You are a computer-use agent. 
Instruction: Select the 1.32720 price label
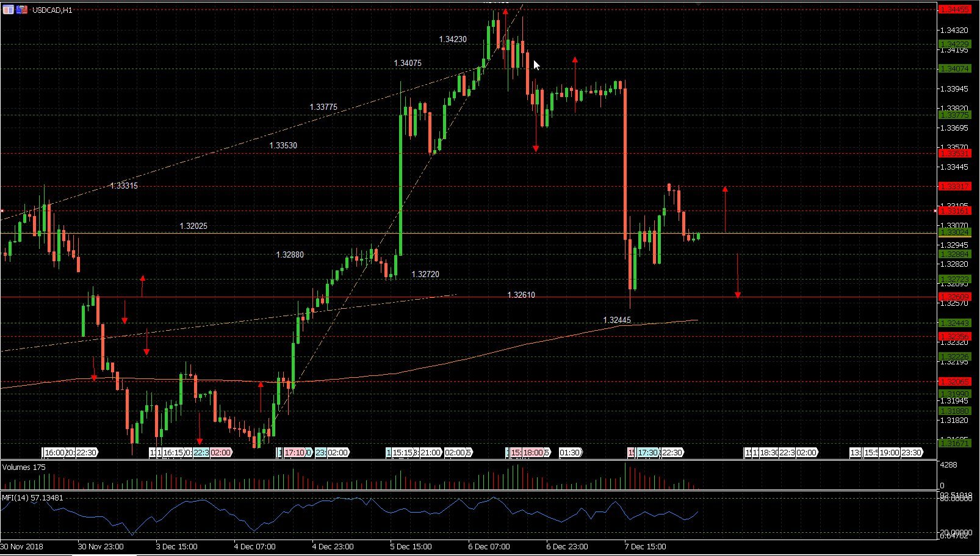tap(425, 274)
